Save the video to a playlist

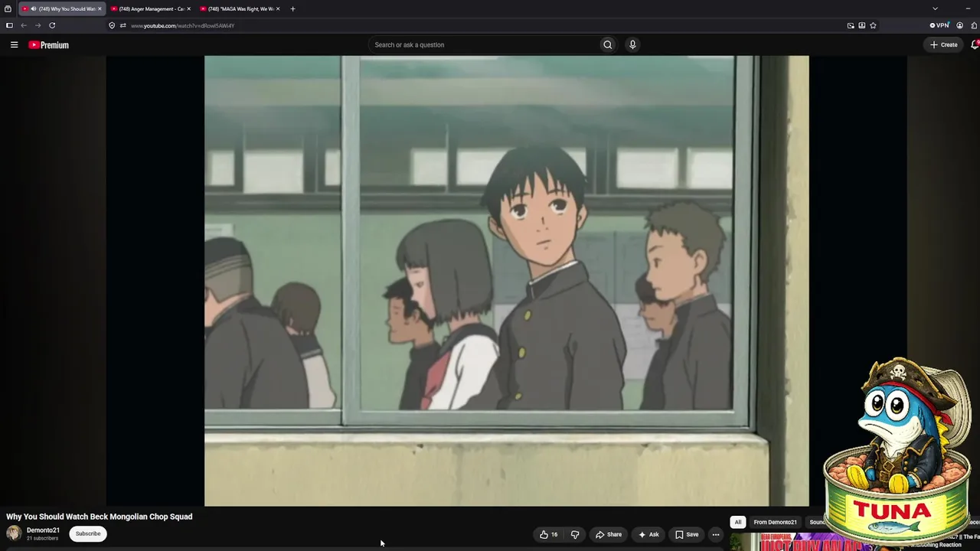(x=687, y=534)
